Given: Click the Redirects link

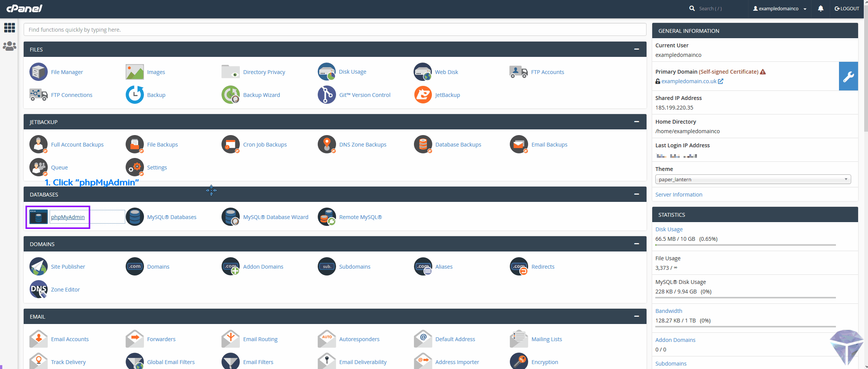Looking at the screenshot, I should tap(543, 267).
